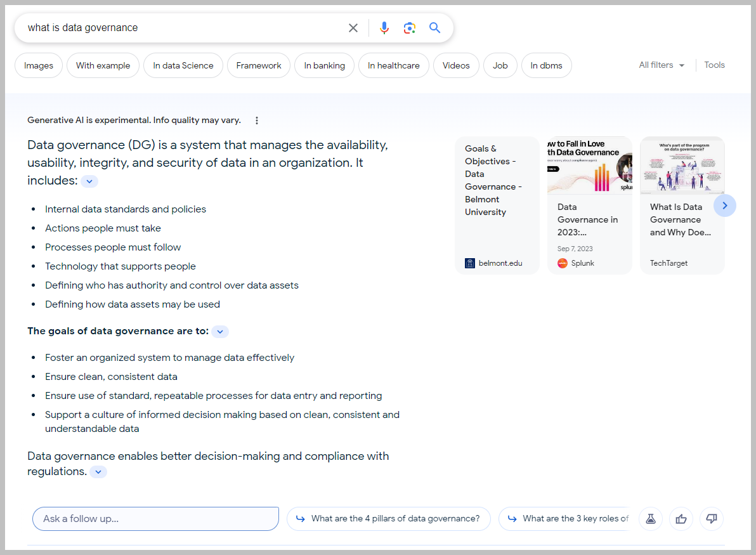Clear the search box with the X icon
This screenshot has height=555, width=756.
[x=353, y=28]
